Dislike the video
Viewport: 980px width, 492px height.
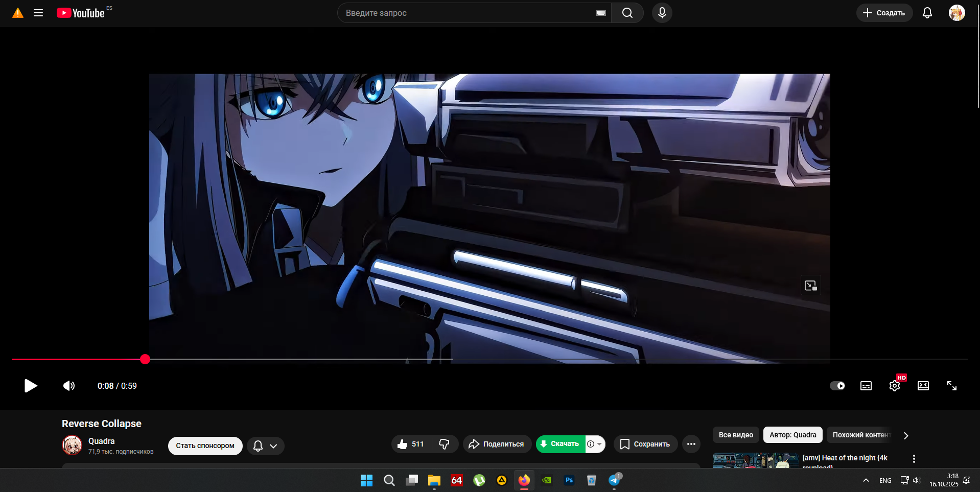point(445,444)
